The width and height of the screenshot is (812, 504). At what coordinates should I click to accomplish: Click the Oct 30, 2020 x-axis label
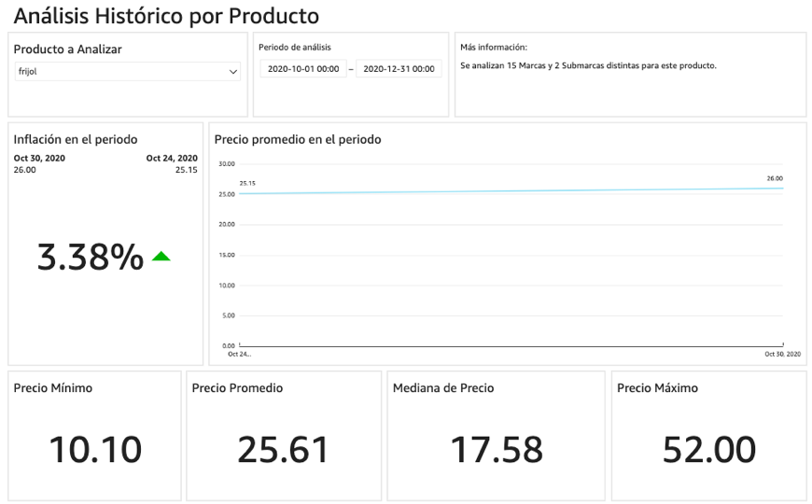pyautogui.click(x=782, y=355)
